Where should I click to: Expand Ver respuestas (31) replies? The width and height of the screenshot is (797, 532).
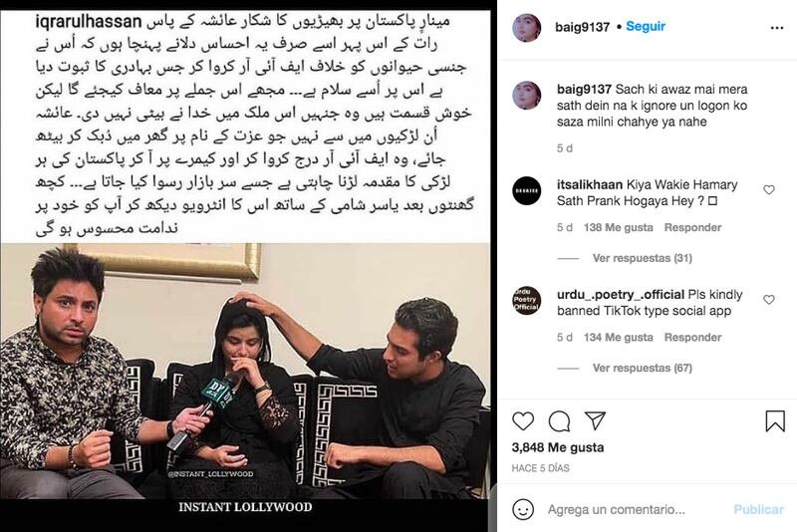642,258
